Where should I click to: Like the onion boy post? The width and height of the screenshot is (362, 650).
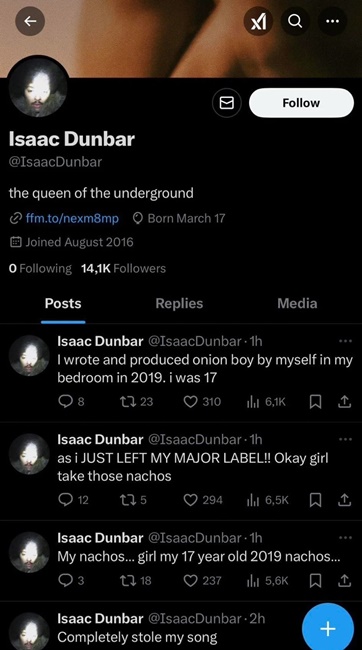coord(202,401)
